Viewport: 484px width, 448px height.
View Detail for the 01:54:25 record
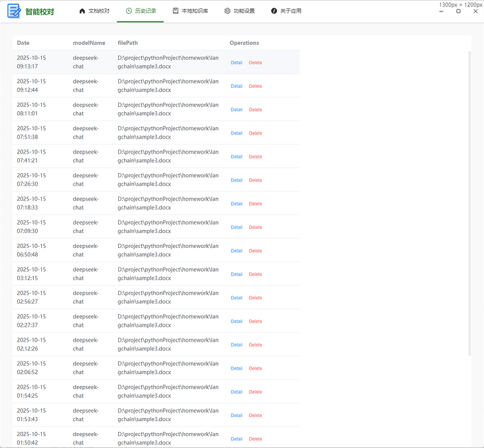point(236,392)
